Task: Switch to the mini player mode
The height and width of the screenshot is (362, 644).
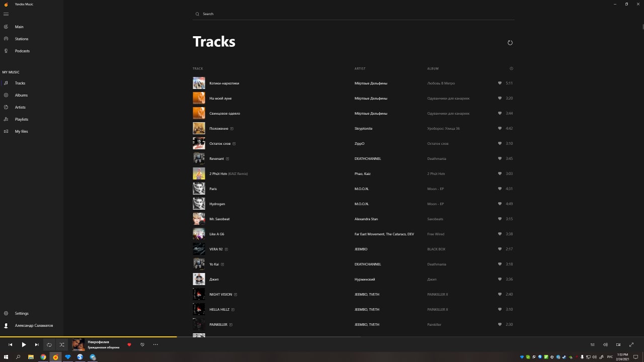Action: point(618,344)
